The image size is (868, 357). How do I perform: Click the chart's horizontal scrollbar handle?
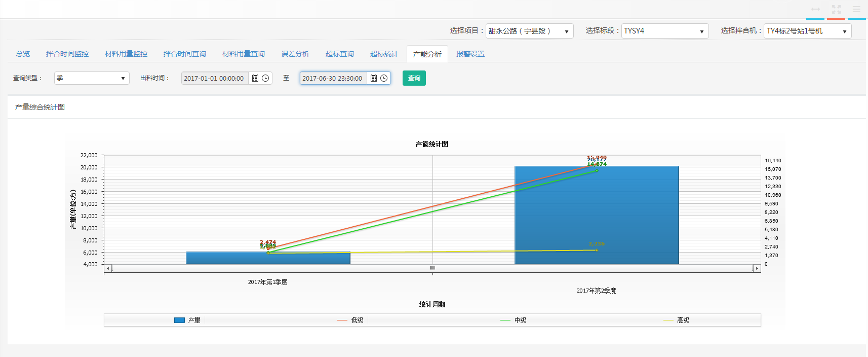(432, 268)
